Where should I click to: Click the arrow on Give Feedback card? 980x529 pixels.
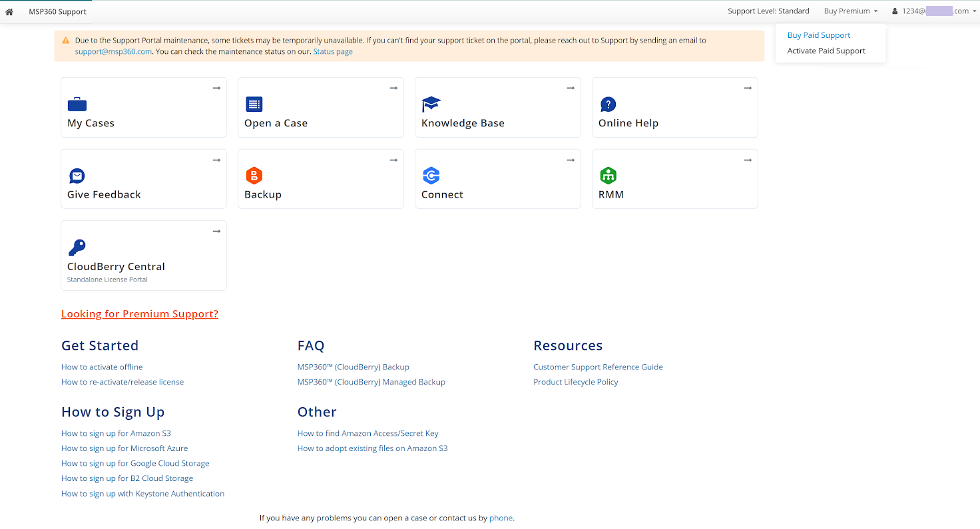point(216,160)
